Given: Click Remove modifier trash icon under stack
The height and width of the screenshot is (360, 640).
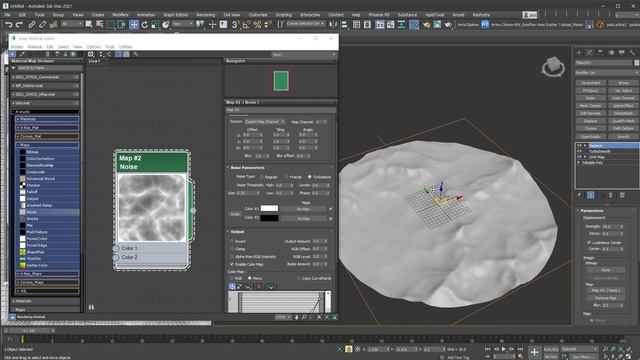Looking at the screenshot, I should 611,196.
